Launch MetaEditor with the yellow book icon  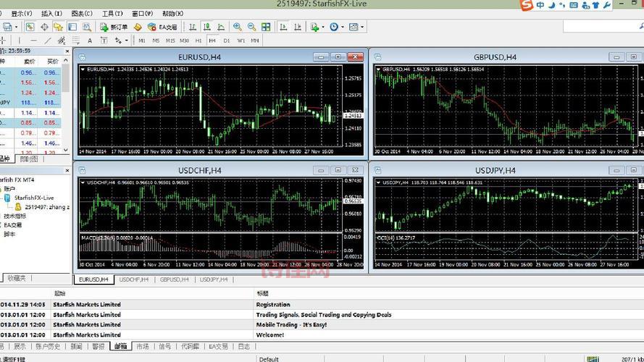pos(138,27)
